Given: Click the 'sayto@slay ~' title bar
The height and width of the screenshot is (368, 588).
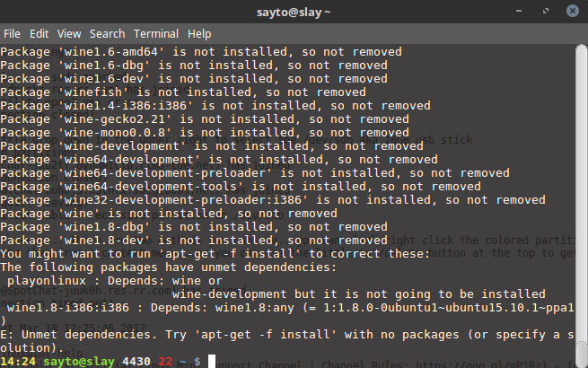Looking at the screenshot, I should 294,12.
